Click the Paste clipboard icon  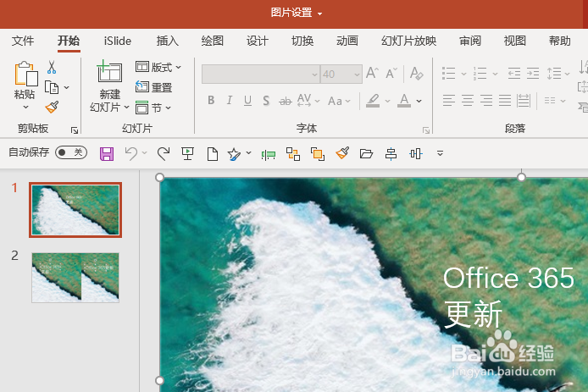tap(26, 74)
